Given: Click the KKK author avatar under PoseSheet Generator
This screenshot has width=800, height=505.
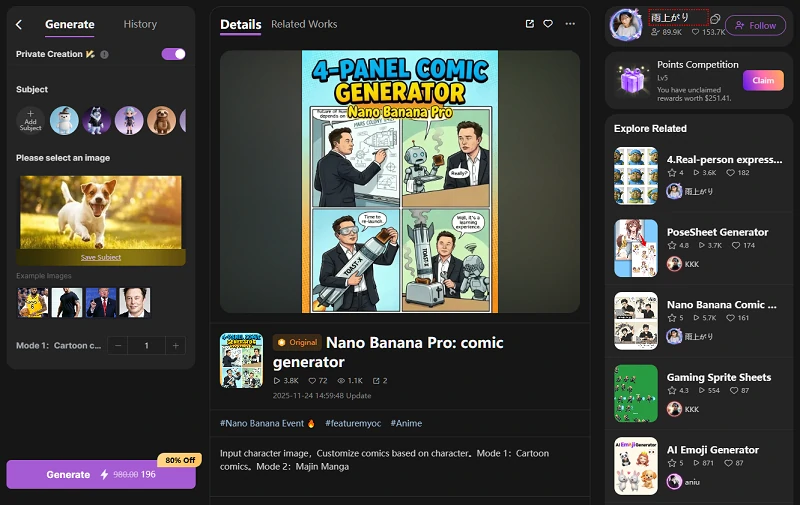Looking at the screenshot, I should tap(674, 264).
